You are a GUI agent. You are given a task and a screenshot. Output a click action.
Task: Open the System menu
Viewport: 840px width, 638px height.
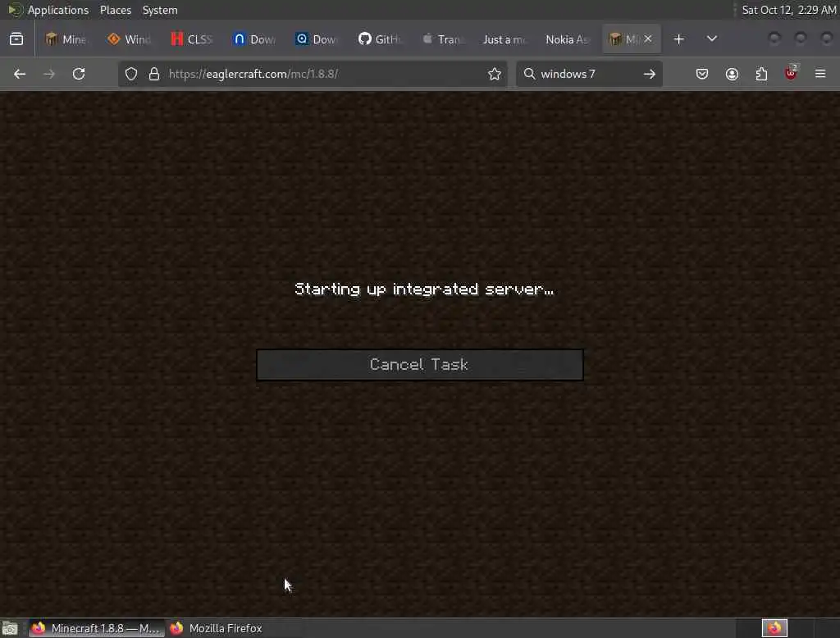tap(160, 10)
